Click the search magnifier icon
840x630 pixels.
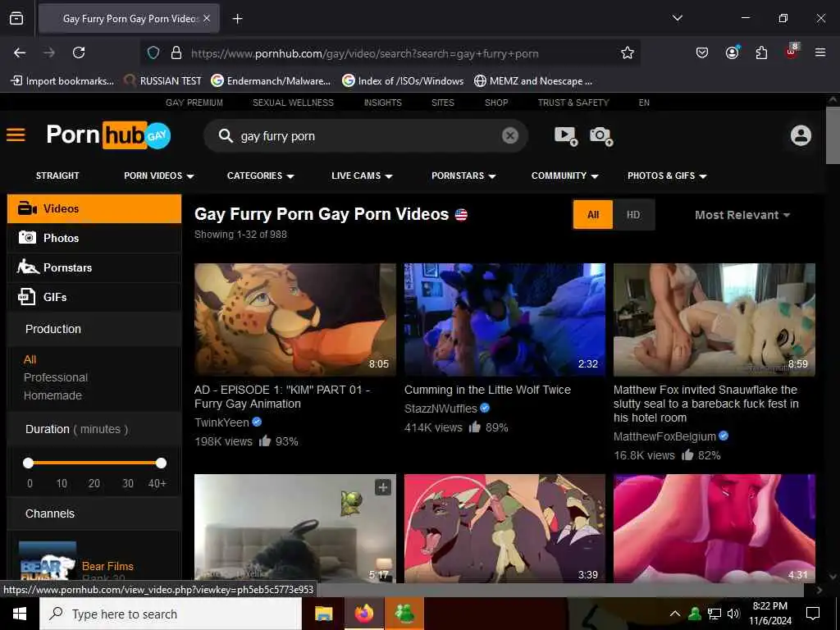click(x=226, y=135)
